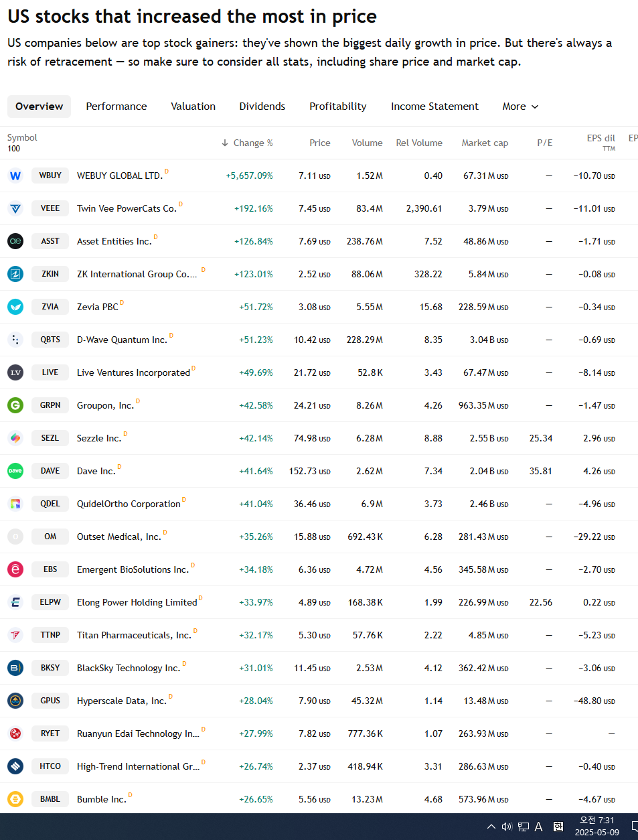Click the RYET Ruanyun Edai logo icon
Viewport: 638px width, 840px height.
15,733
